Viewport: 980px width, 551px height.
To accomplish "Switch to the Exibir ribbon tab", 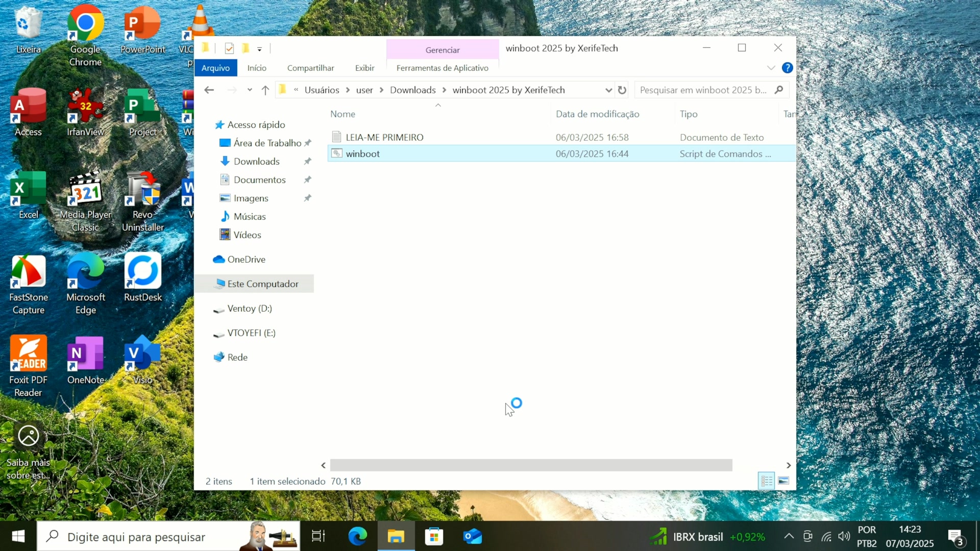I will [x=364, y=68].
